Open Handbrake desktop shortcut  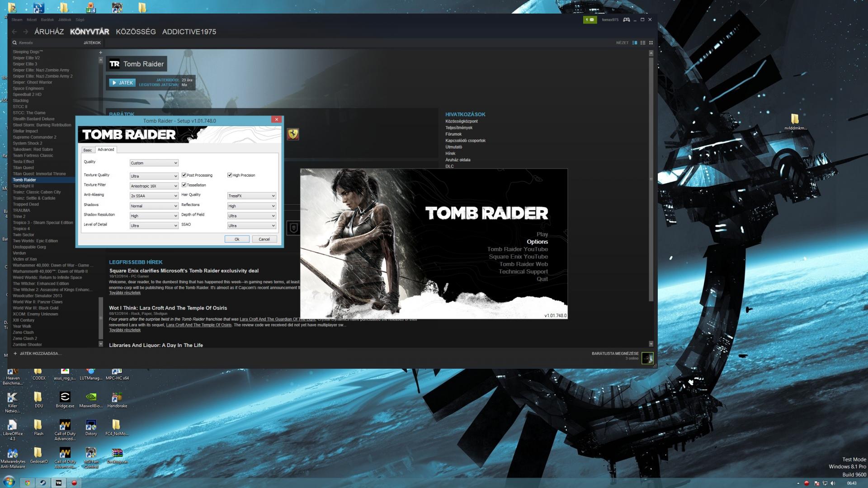117,399
